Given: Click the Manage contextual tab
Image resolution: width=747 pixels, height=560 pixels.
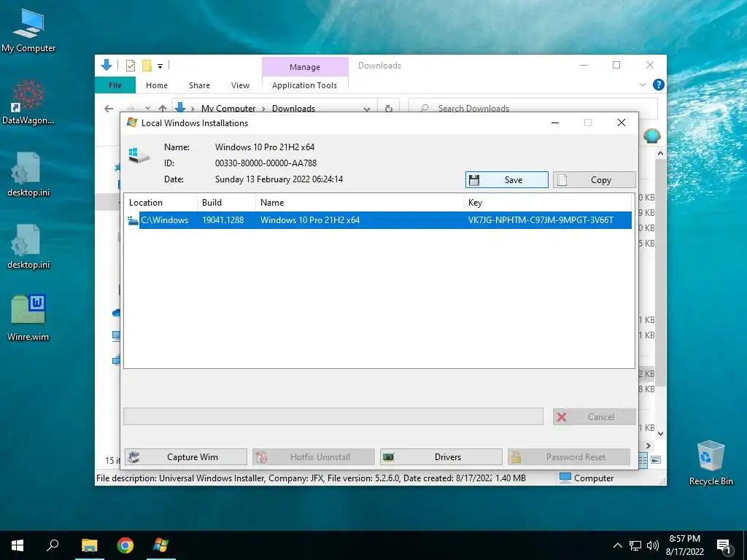Looking at the screenshot, I should coord(305,66).
